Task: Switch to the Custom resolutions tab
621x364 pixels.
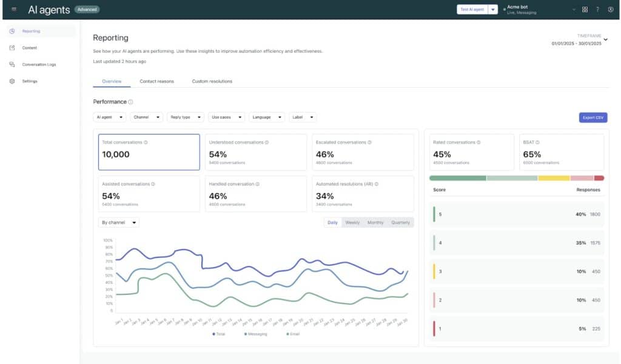Action: (212, 81)
